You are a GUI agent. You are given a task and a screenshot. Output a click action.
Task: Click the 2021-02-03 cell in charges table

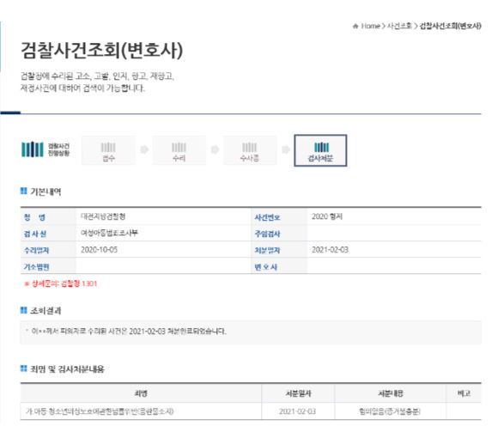click(x=298, y=411)
